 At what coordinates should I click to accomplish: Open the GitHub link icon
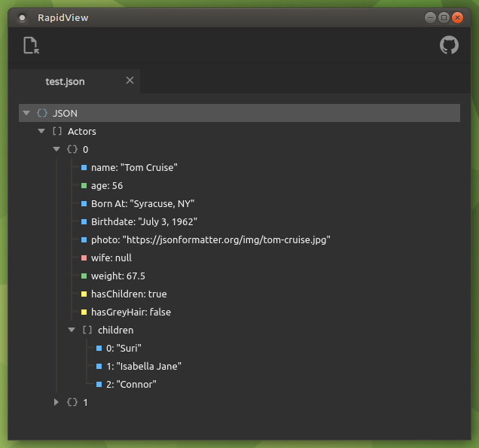(449, 45)
